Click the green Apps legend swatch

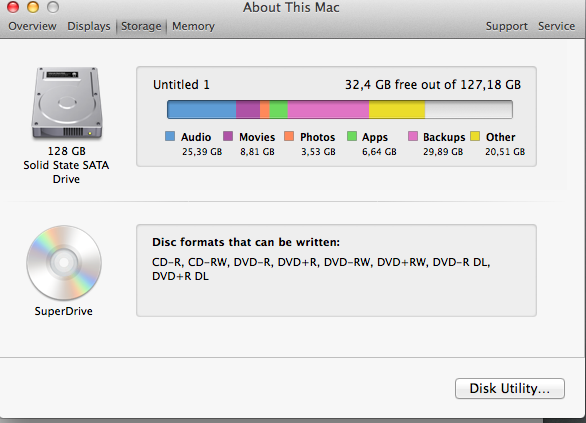(352, 136)
